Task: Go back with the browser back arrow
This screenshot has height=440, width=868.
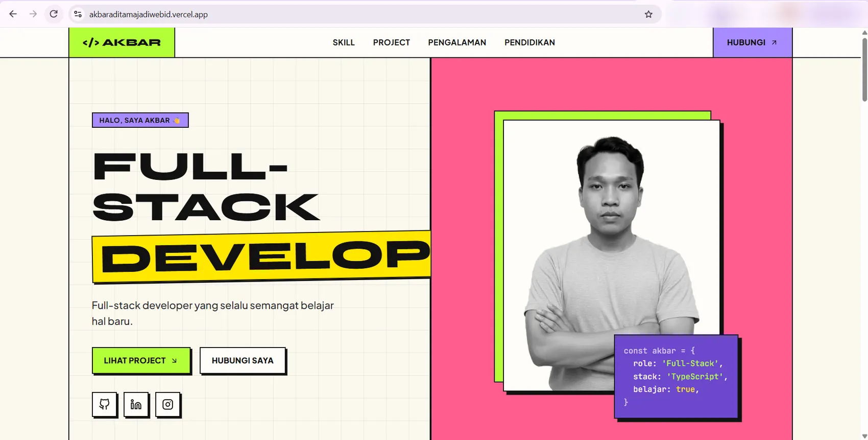Action: coord(13,14)
